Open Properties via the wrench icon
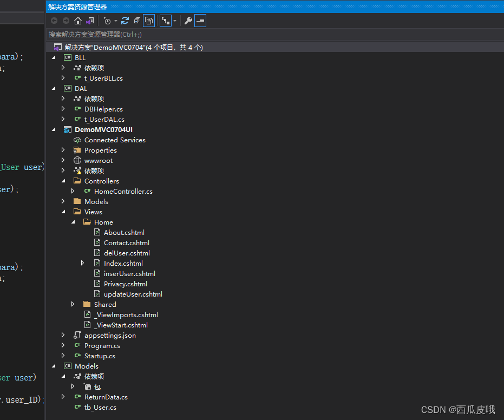The image size is (504, 420). 188,21
